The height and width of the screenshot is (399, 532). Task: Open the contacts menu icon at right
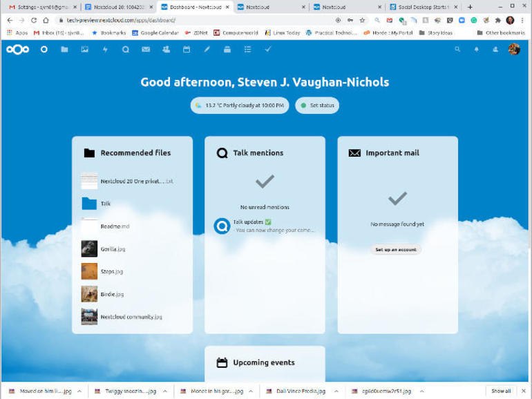(x=495, y=50)
